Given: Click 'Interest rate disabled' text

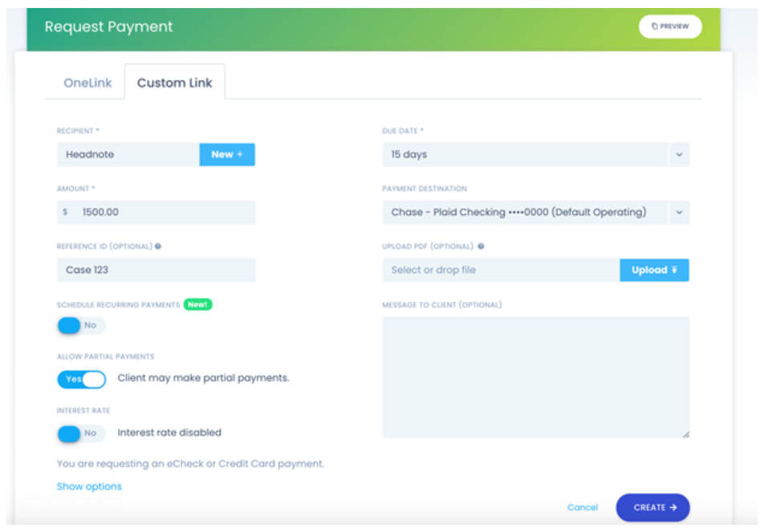Looking at the screenshot, I should (x=169, y=433).
